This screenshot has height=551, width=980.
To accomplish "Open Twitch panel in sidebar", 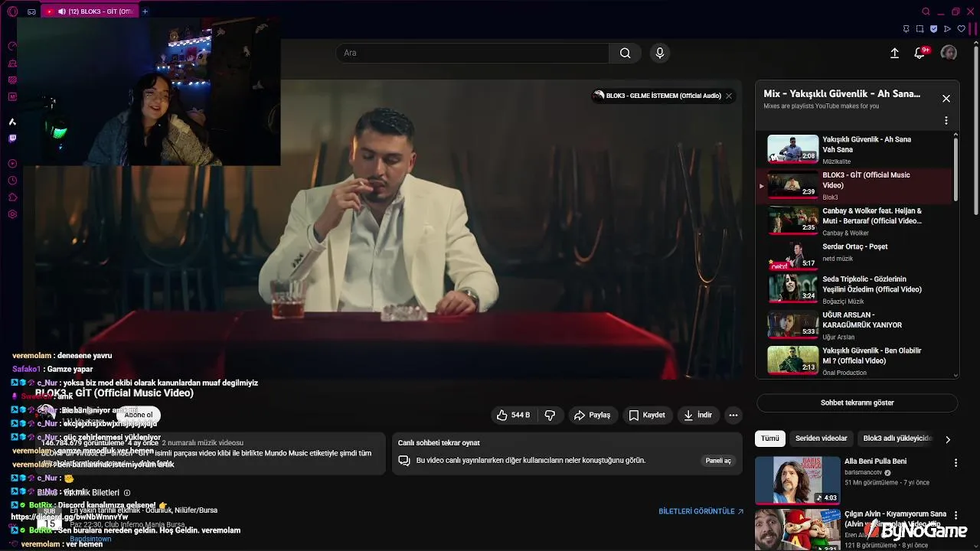I will coord(12,139).
